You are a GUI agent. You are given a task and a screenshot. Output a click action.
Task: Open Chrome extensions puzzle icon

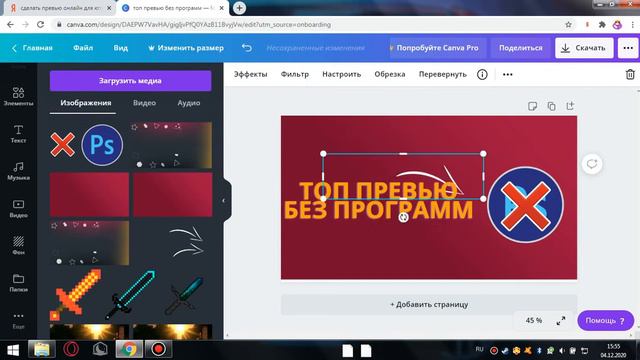coord(602,24)
